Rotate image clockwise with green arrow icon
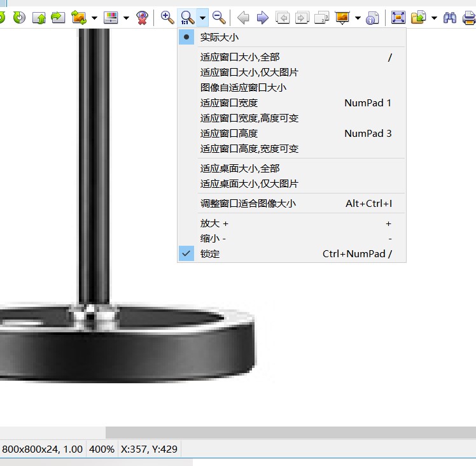 point(20,18)
